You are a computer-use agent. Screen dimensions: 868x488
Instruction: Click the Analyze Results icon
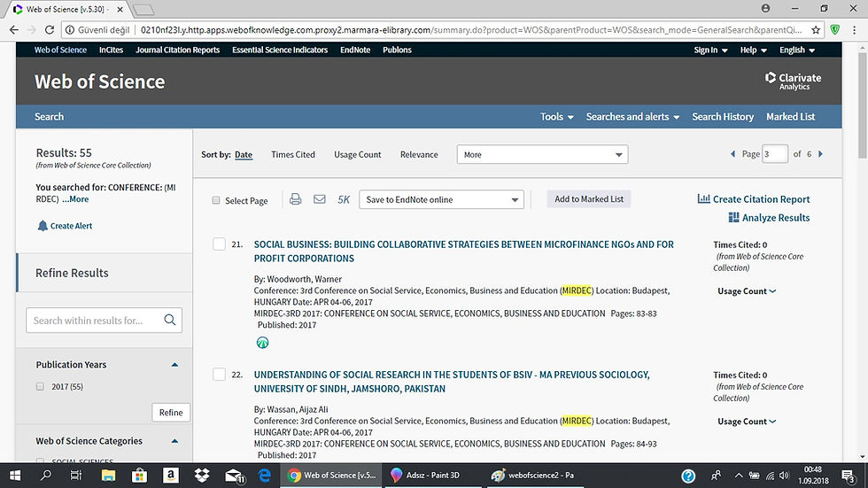pyautogui.click(x=733, y=218)
